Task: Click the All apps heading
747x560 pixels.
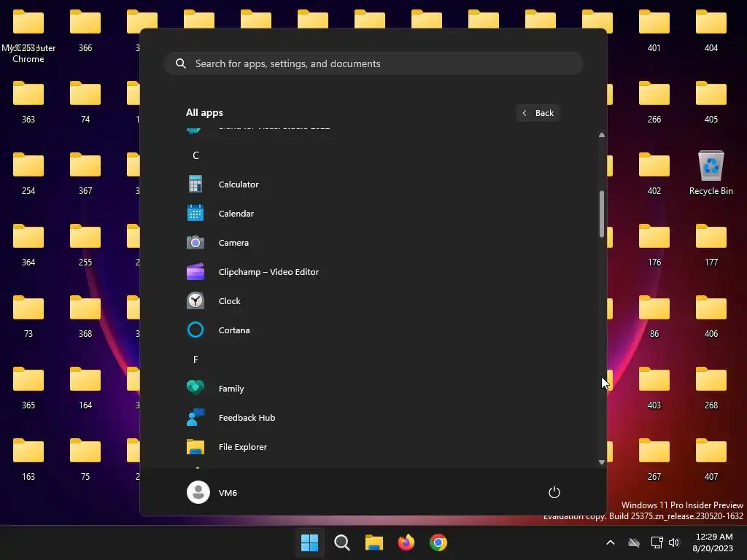Action: (x=204, y=113)
